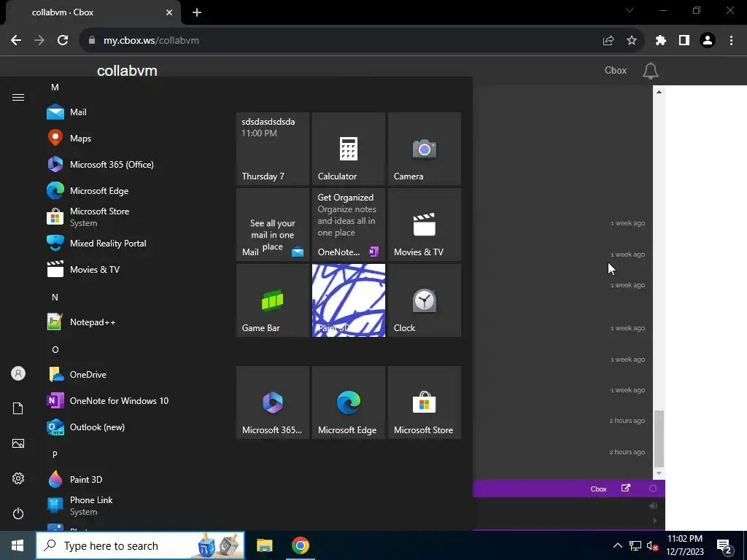
Task: Open the Microsoft Store tile
Action: 425,402
